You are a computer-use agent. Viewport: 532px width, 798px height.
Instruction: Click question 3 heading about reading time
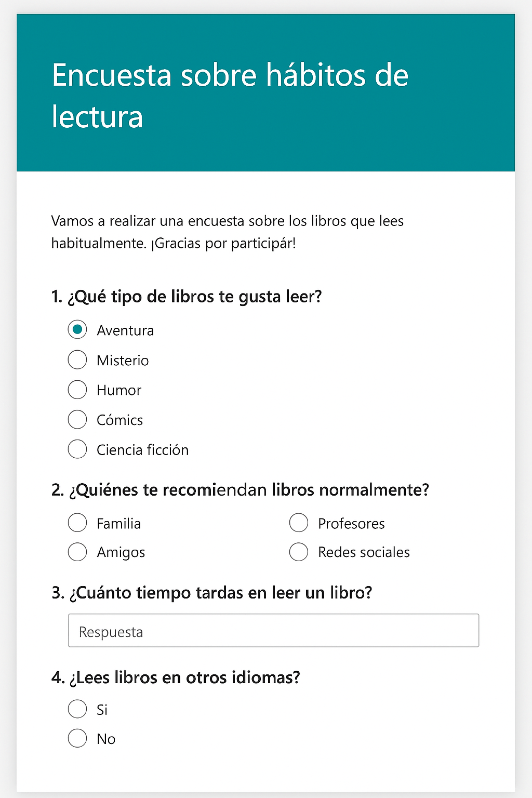[x=212, y=593]
